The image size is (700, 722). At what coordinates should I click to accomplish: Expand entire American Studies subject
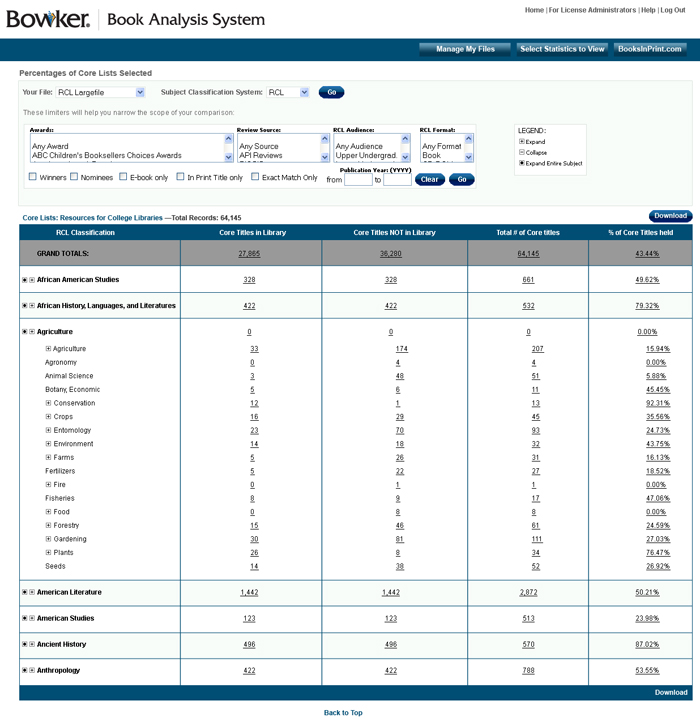pos(25,618)
